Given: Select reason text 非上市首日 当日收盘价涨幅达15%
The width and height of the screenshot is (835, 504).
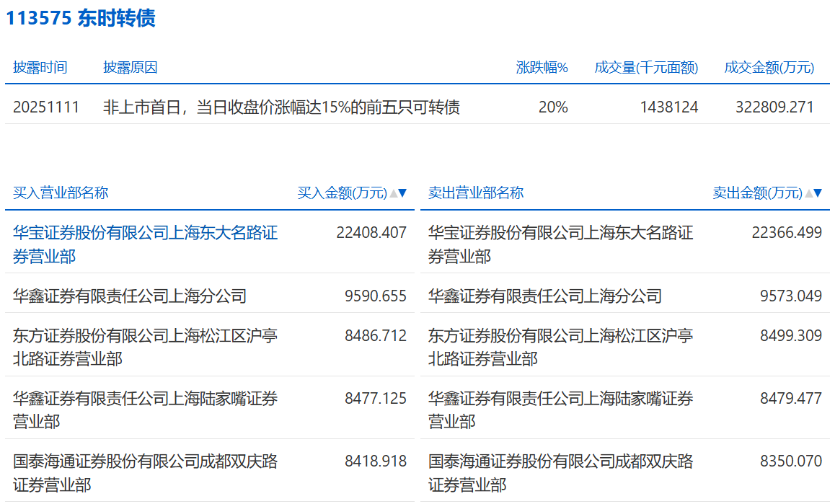Looking at the screenshot, I should click(x=281, y=107).
